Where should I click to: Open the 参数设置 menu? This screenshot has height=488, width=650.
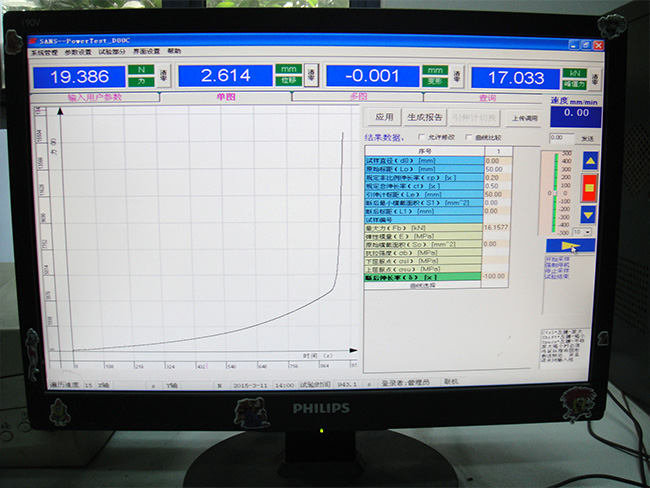pyautogui.click(x=78, y=51)
